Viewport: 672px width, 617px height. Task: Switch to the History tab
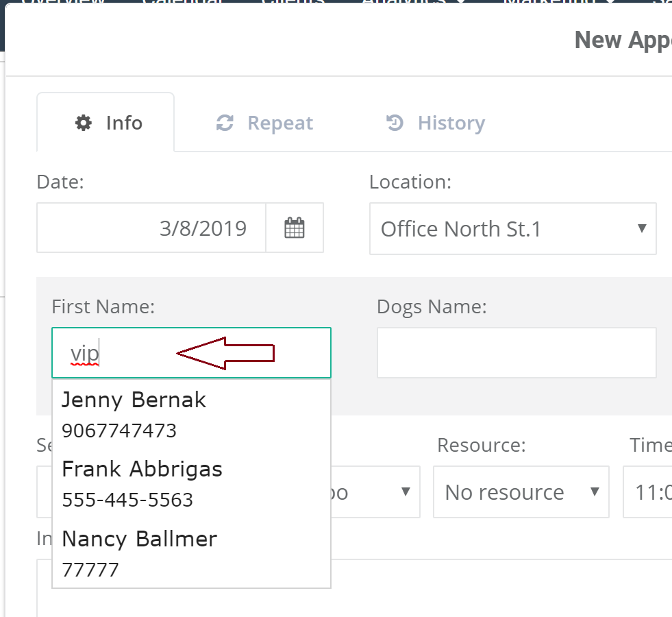coord(436,123)
